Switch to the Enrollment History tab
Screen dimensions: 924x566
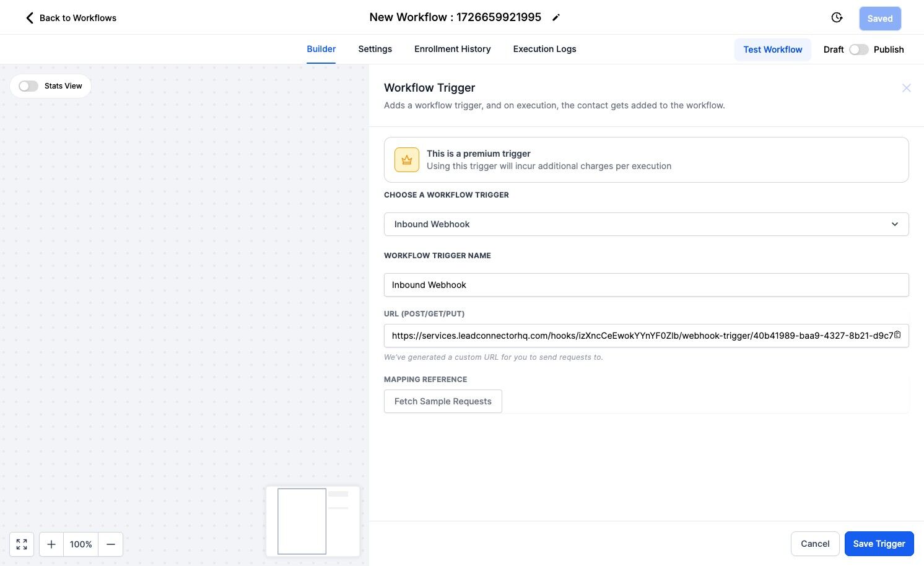tap(452, 49)
